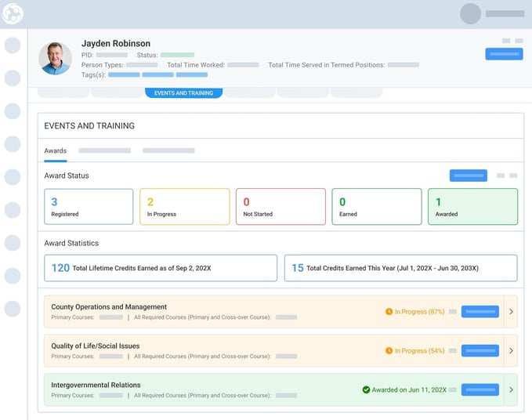Click the blue button in the profile header
532x420 pixels.
click(504, 54)
